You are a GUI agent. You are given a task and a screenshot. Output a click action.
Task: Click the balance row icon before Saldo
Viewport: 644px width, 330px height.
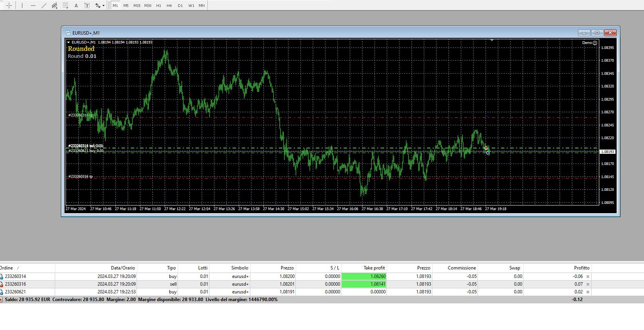[x=2, y=300]
